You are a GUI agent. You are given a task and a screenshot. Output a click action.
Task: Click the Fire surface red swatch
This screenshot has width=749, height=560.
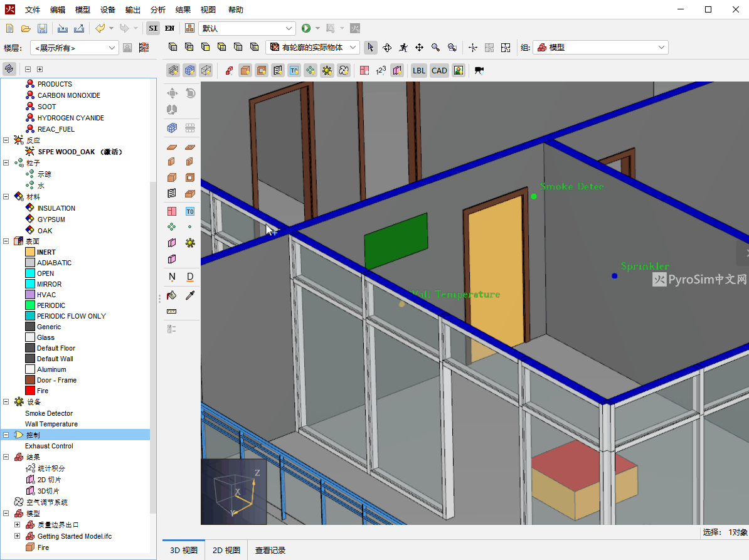point(30,391)
